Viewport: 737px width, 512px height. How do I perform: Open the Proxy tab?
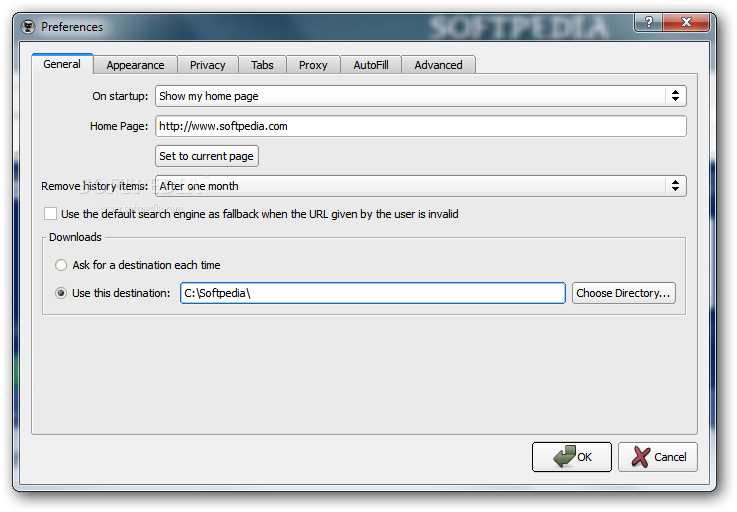313,65
